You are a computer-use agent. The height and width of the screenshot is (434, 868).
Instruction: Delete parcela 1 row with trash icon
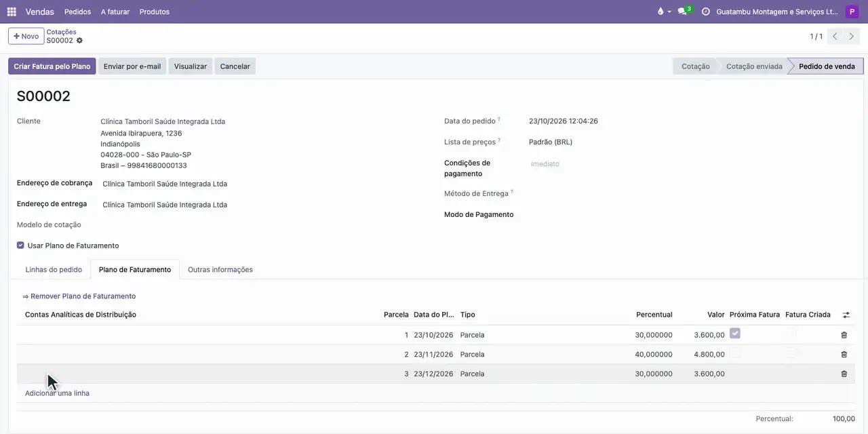tap(844, 335)
